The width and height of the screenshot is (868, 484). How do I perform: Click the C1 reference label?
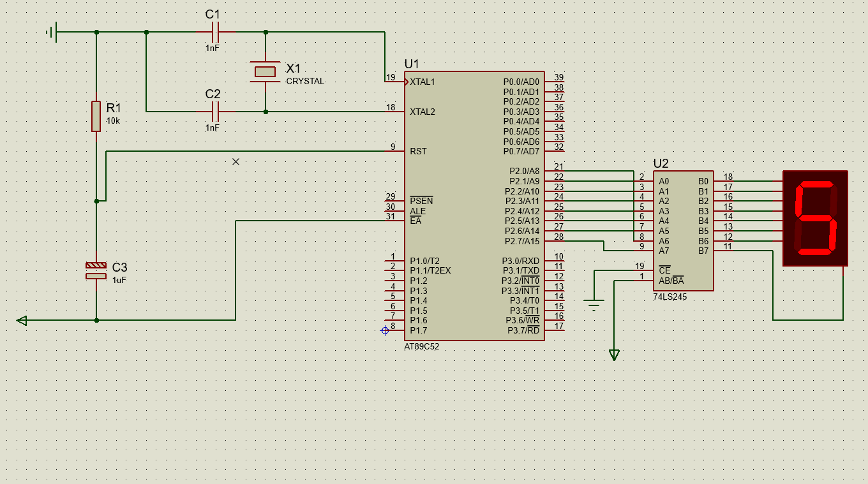coord(213,14)
